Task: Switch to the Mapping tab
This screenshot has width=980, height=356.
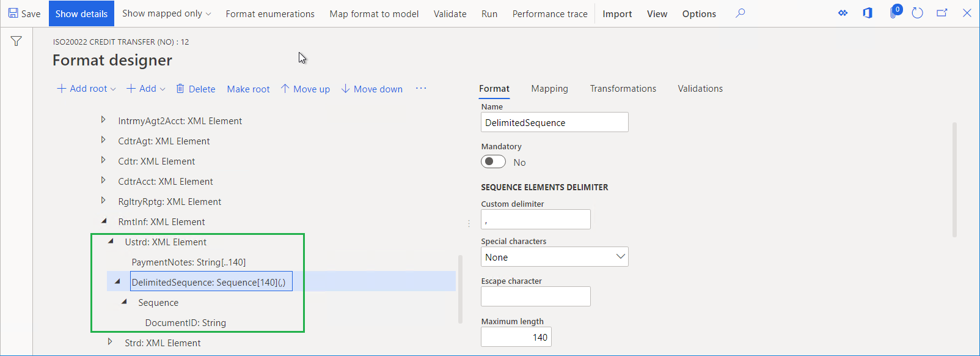Action: pyautogui.click(x=549, y=89)
